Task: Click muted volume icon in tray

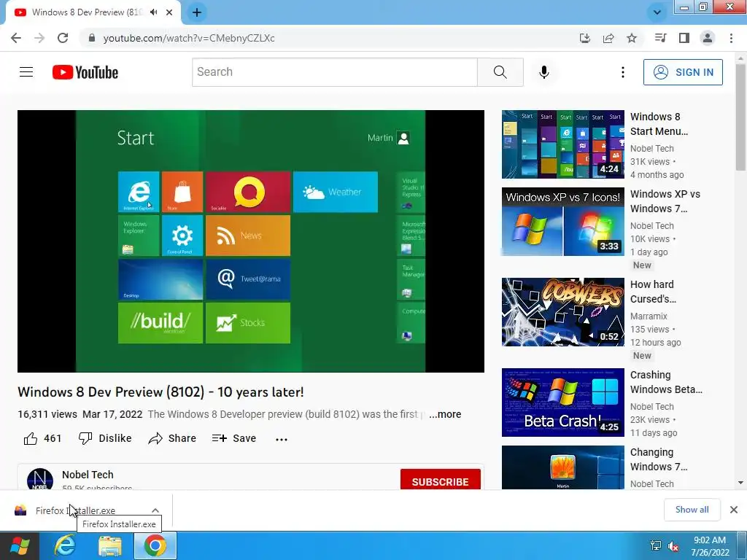Action: tap(673, 545)
